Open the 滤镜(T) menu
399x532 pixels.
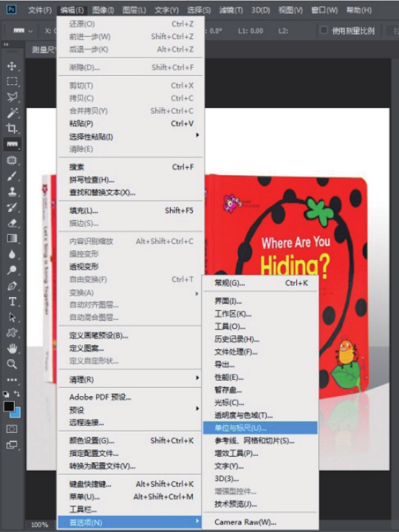pos(231,10)
